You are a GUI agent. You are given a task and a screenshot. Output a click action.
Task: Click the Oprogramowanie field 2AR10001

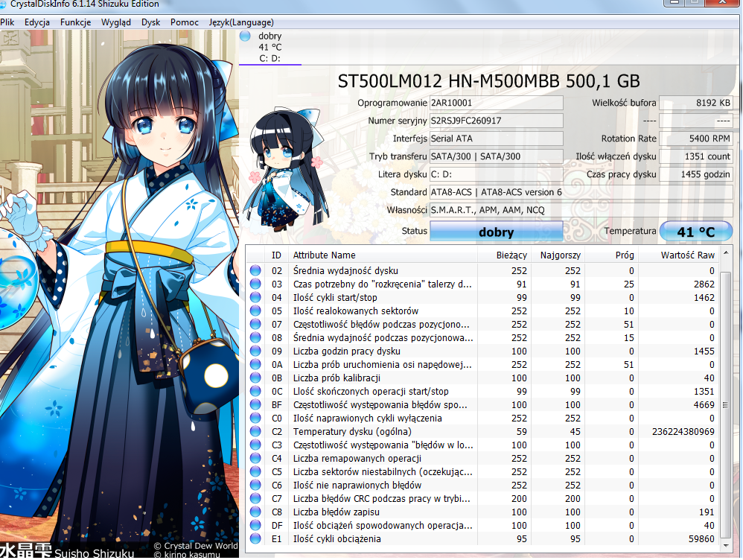(x=496, y=103)
